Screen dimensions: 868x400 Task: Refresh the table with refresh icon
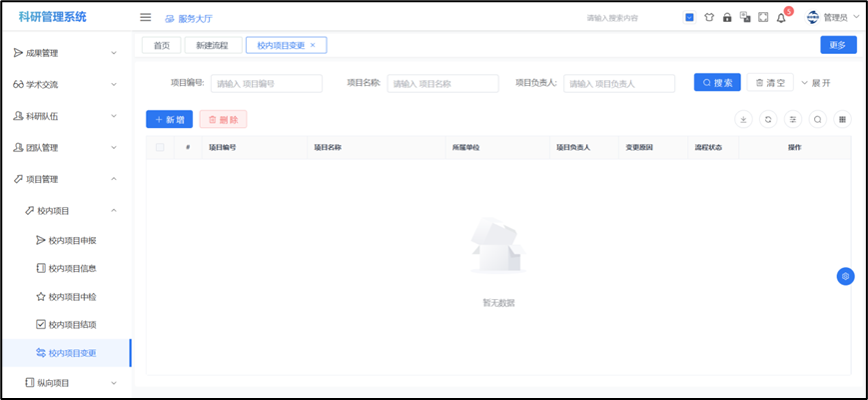pyautogui.click(x=768, y=119)
